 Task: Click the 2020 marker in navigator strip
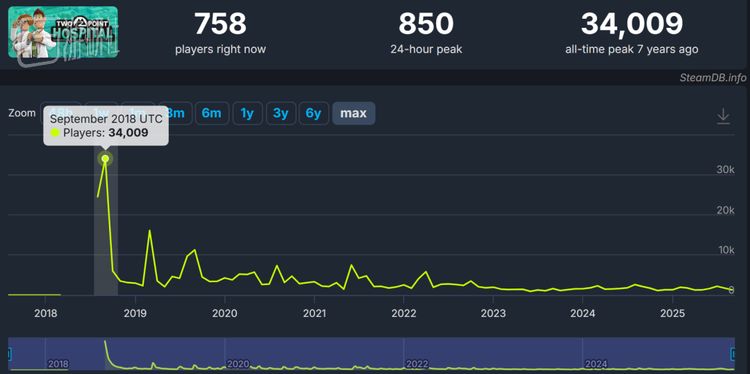pos(238,364)
